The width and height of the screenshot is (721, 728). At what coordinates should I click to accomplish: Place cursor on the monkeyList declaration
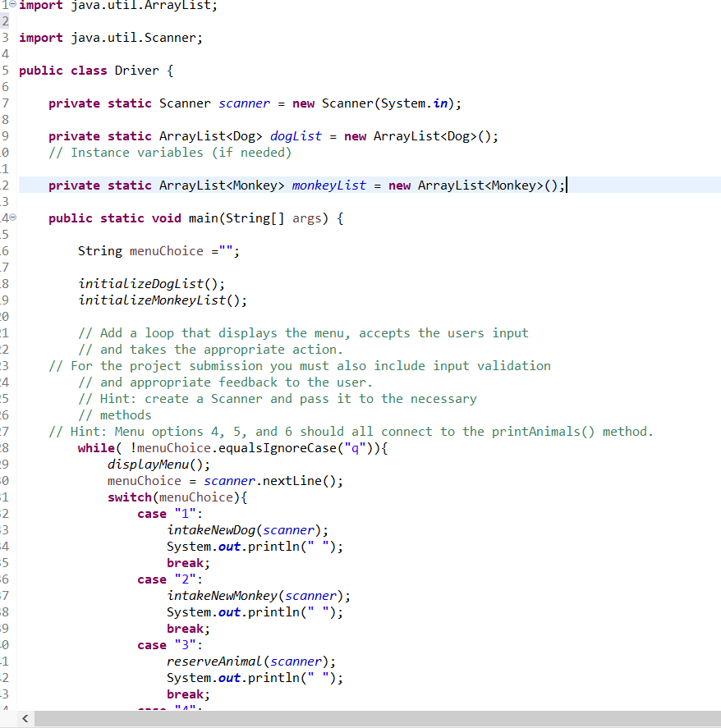pos(328,185)
